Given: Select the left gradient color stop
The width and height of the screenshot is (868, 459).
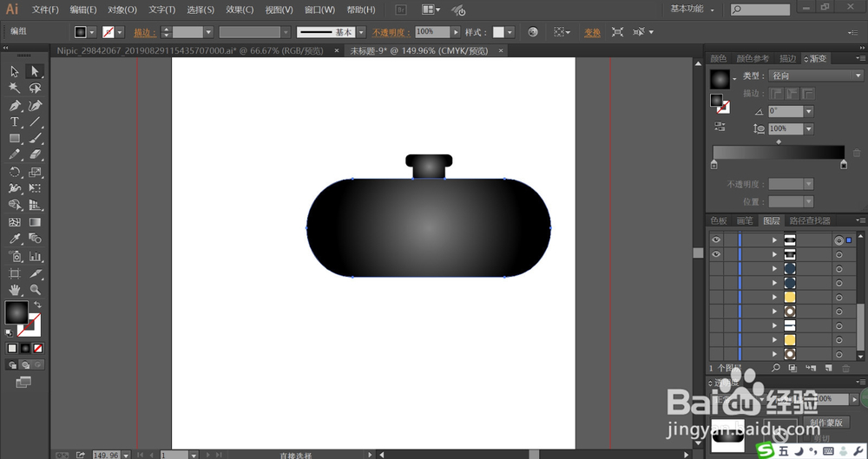Looking at the screenshot, I should [x=714, y=165].
